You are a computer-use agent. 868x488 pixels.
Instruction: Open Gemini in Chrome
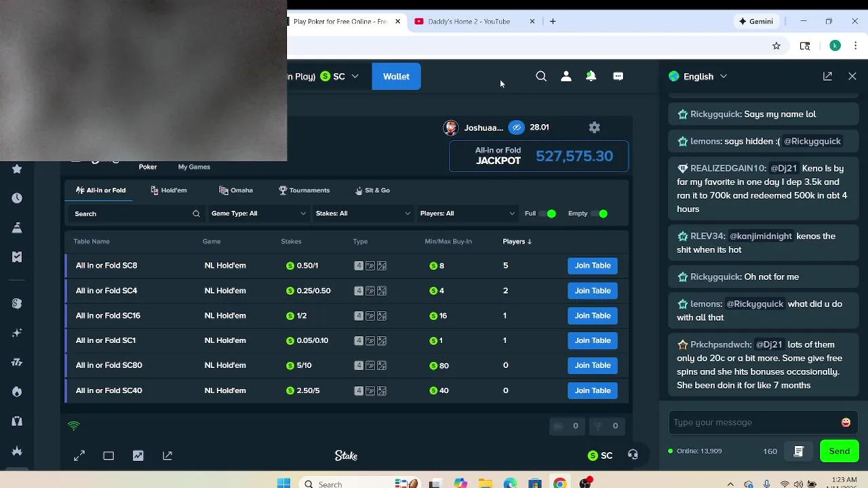click(x=755, y=22)
